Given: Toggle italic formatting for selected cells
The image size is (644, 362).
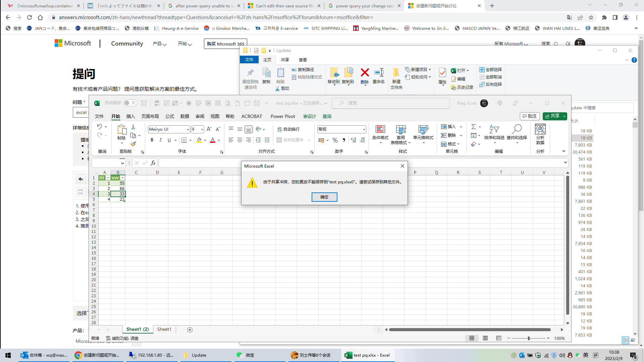Looking at the screenshot, I should tap(160, 140).
